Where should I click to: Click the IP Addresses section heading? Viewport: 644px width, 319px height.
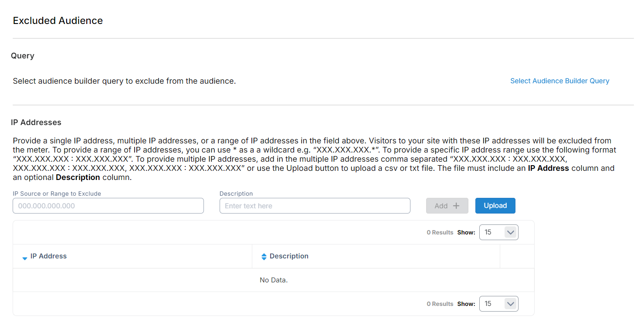[36, 122]
